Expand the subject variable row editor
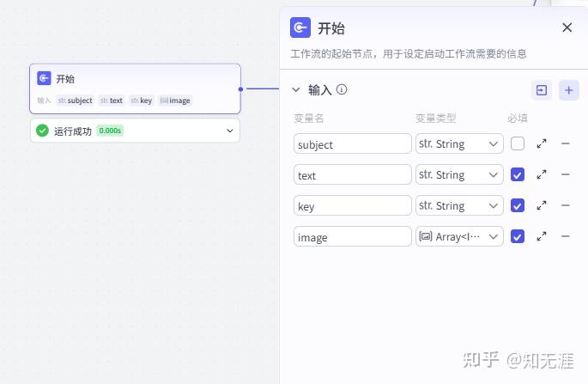588x384 pixels. tap(542, 143)
